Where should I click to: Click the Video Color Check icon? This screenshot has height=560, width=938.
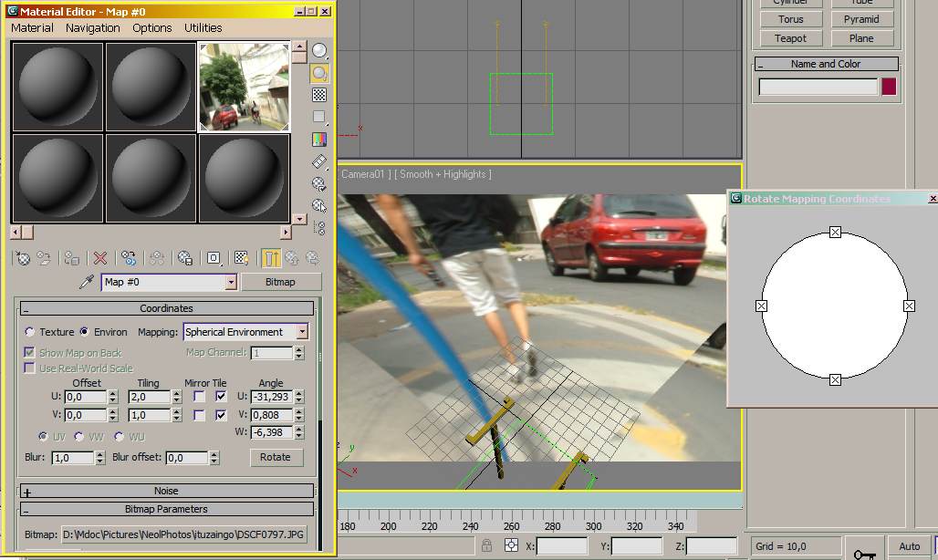[319, 140]
